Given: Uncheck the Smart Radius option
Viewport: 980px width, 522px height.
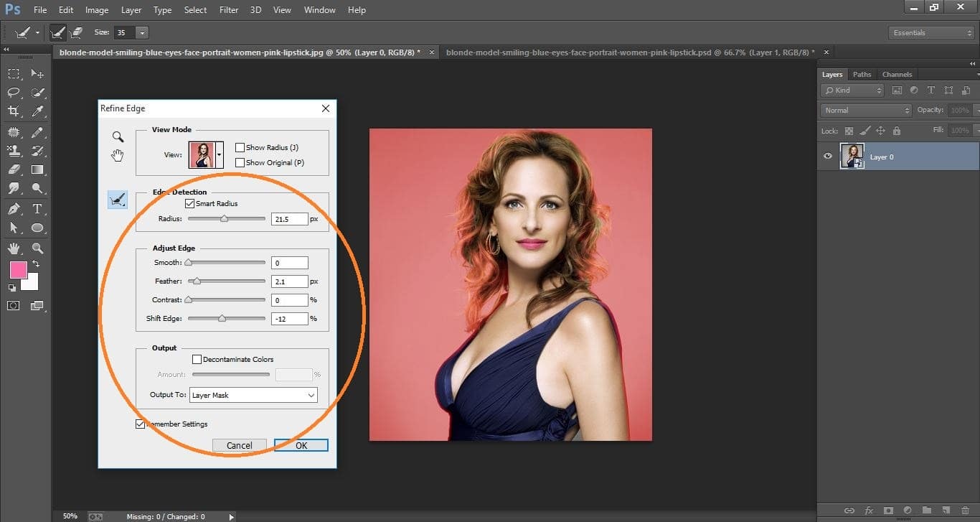Looking at the screenshot, I should 189,203.
